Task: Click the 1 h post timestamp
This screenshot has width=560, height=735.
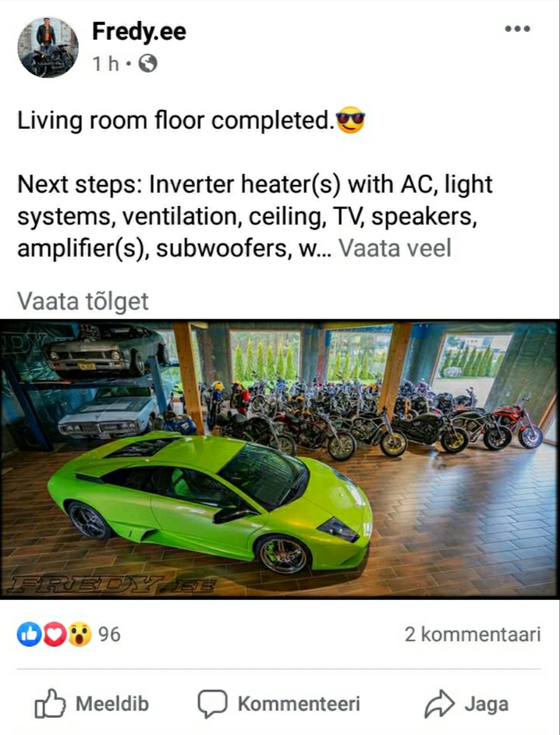Action: point(105,64)
